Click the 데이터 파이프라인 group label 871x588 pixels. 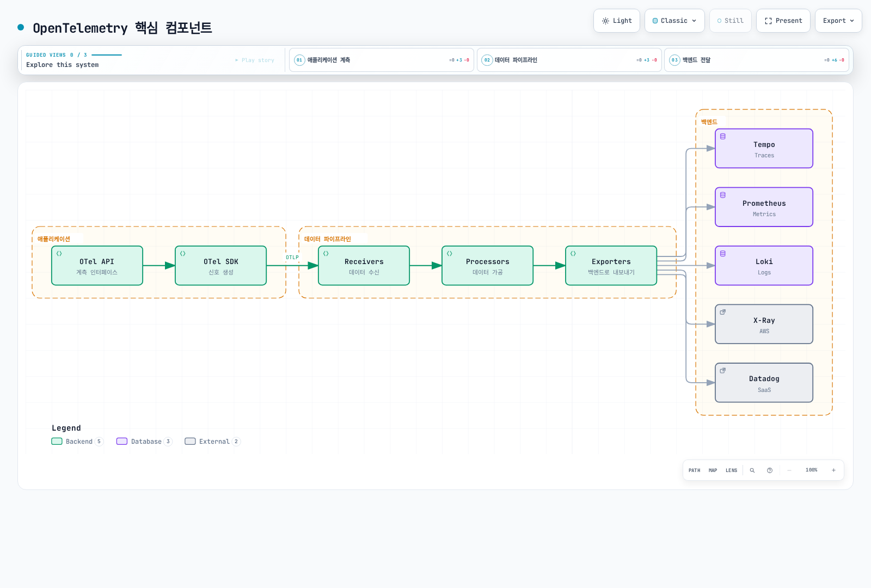[x=328, y=239]
